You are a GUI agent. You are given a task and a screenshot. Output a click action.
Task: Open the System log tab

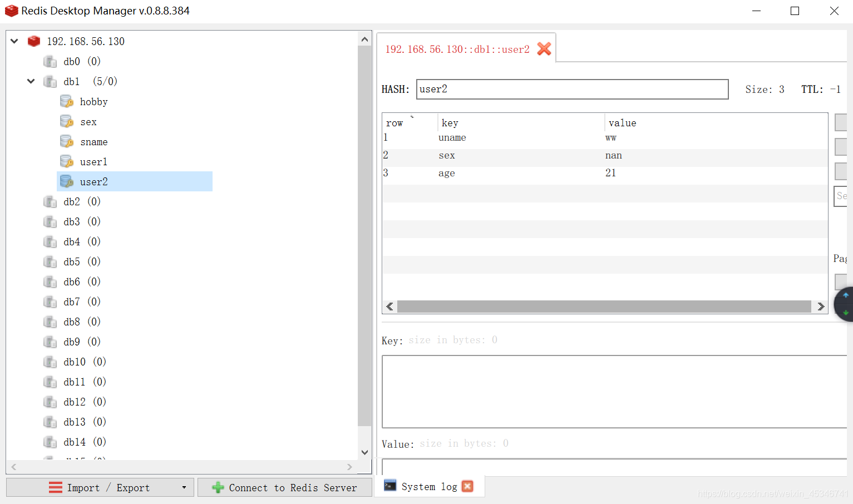pos(429,487)
